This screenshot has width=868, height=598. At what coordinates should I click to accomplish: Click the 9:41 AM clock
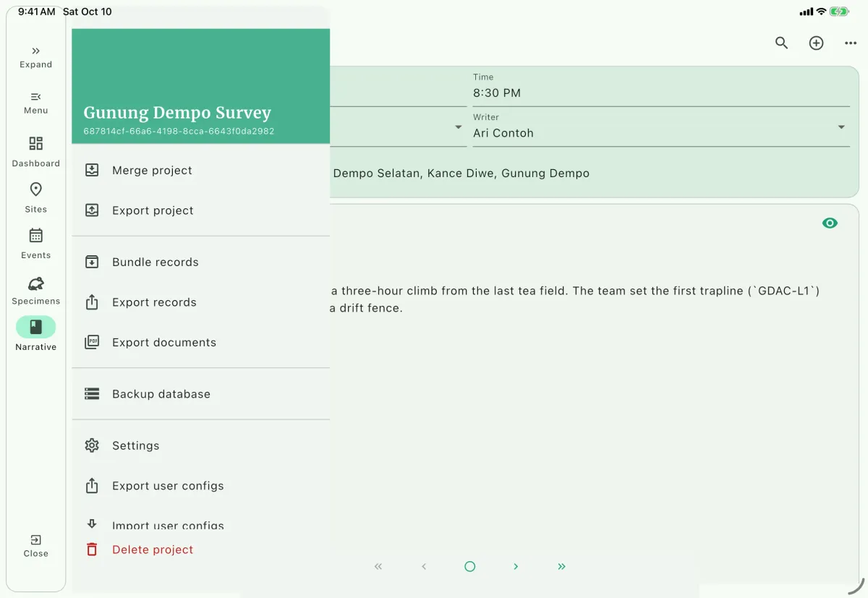[36, 12]
